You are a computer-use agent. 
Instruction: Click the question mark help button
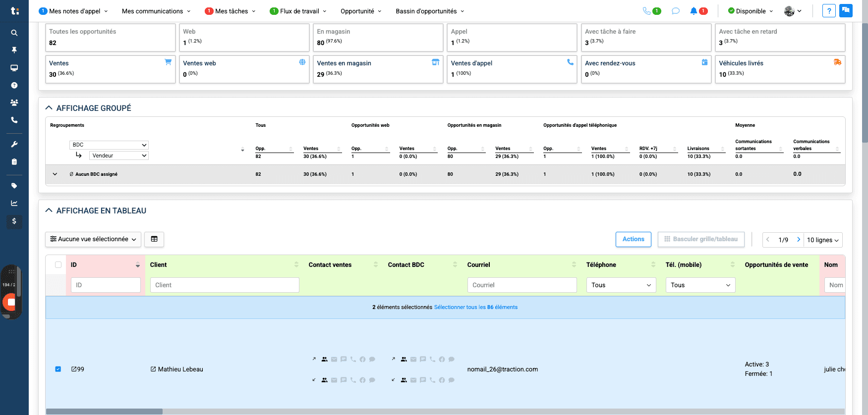[829, 10]
